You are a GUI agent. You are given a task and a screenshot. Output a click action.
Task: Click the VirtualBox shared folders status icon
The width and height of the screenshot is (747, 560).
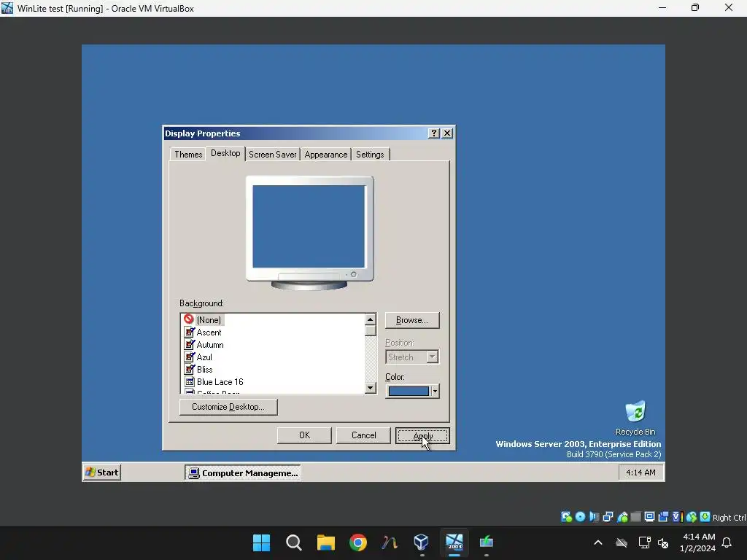pos(635,517)
